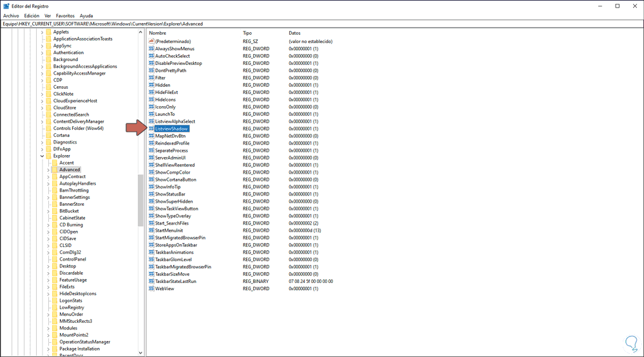Image resolution: width=644 pixels, height=357 pixels.
Task: Select the DontPrettyPath DWORD icon
Action: 151,71
